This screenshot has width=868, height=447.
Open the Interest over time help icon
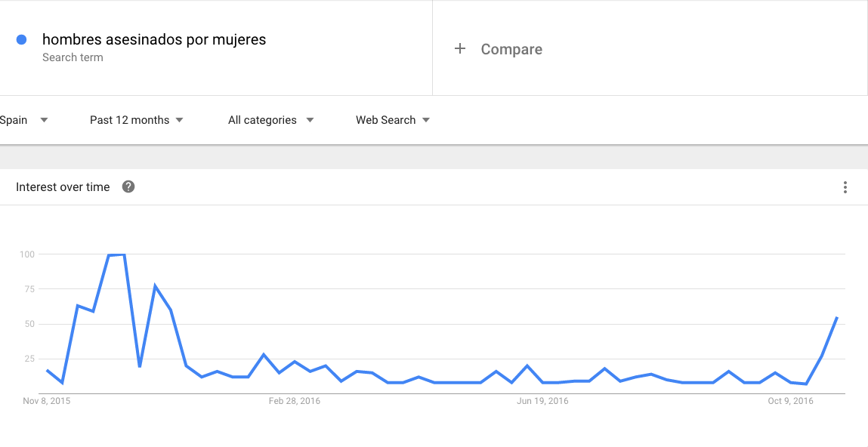[x=128, y=187]
